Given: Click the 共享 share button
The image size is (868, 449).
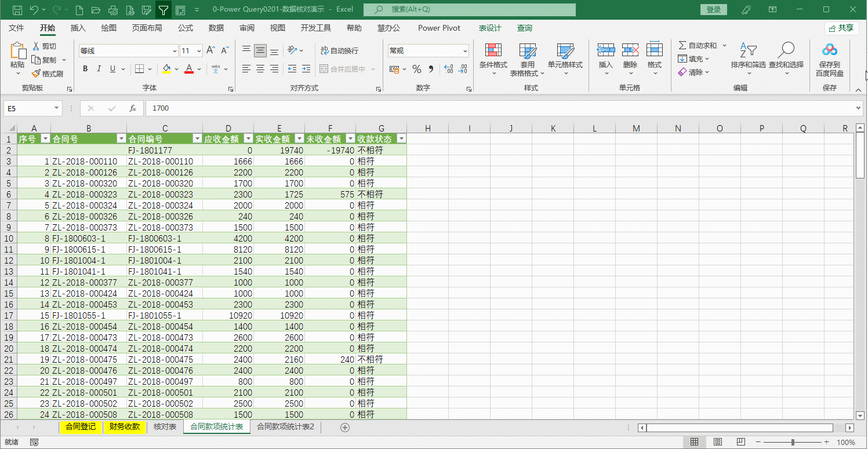Looking at the screenshot, I should click(842, 28).
